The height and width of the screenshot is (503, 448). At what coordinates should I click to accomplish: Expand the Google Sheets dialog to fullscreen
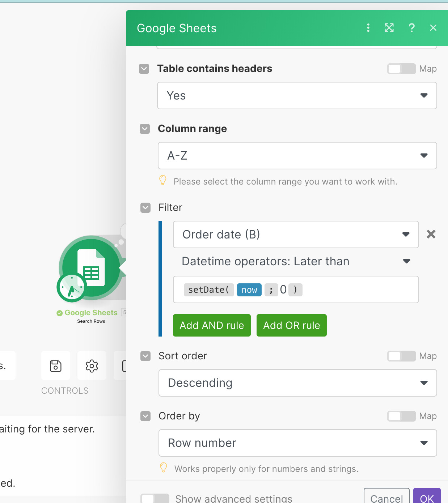[389, 28]
